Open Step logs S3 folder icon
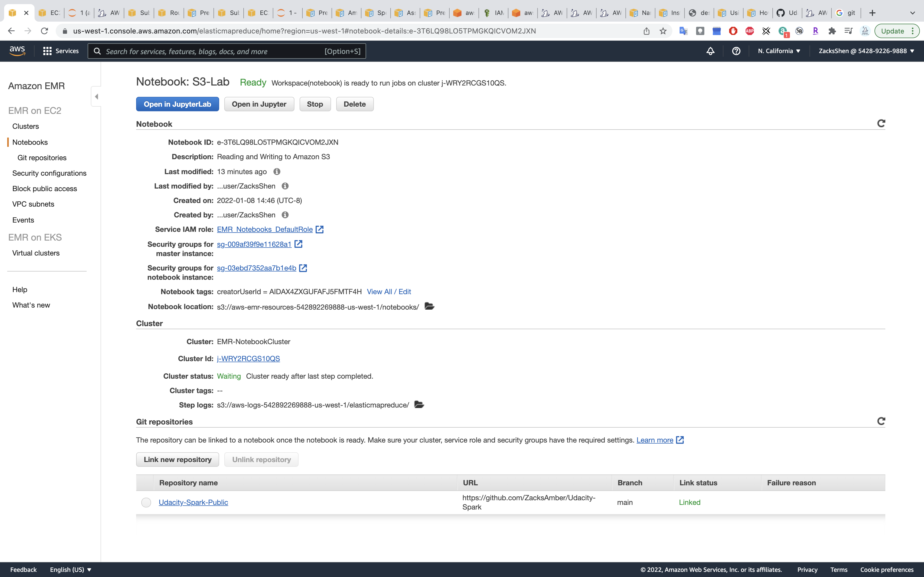The height and width of the screenshot is (577, 924). [419, 404]
